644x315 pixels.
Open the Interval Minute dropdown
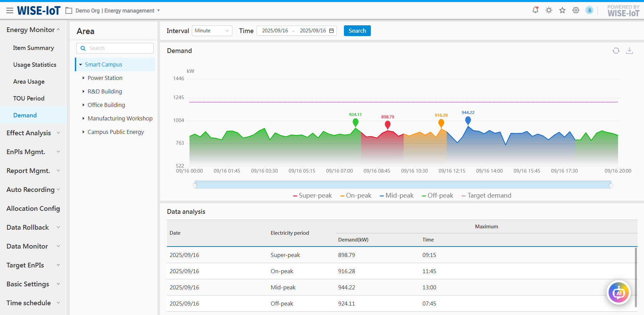click(212, 31)
